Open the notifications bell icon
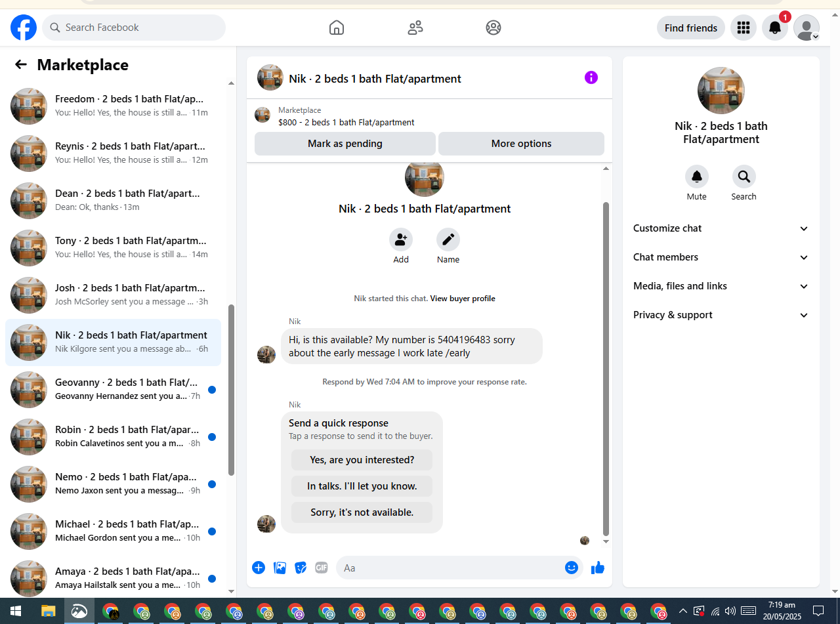Viewport: 840px width, 624px height. coord(775,28)
